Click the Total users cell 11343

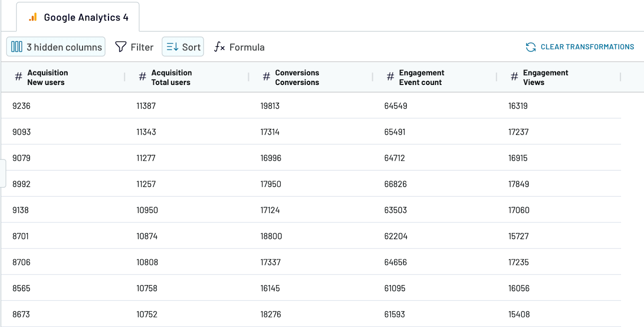(x=146, y=132)
